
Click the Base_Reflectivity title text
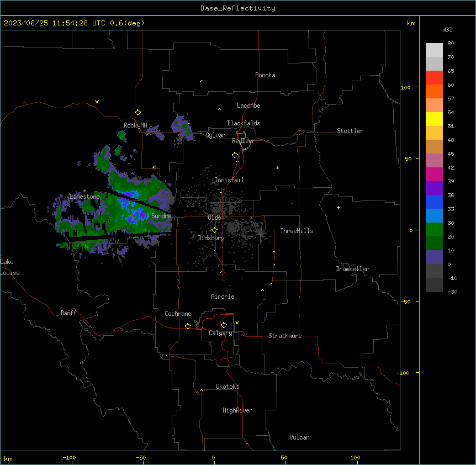click(238, 8)
